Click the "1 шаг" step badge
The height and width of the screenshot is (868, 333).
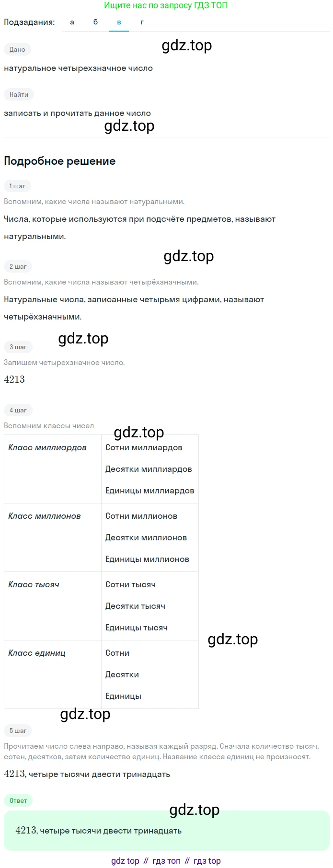17,186
